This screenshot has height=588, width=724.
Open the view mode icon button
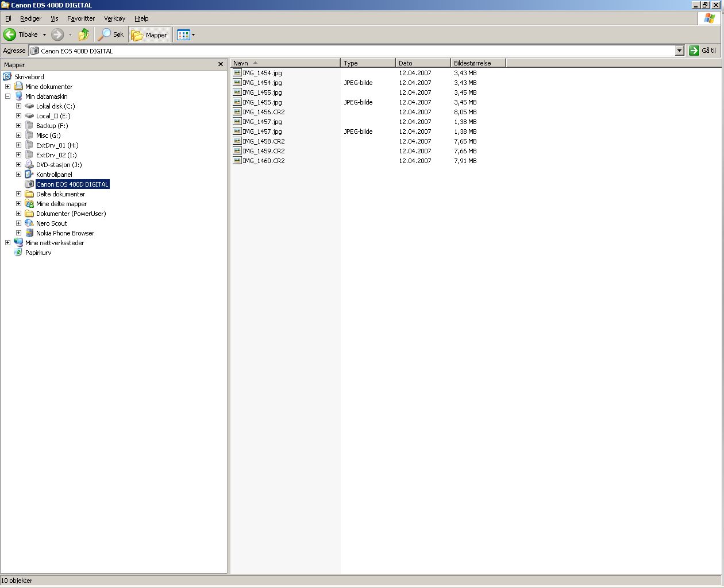pyautogui.click(x=183, y=34)
